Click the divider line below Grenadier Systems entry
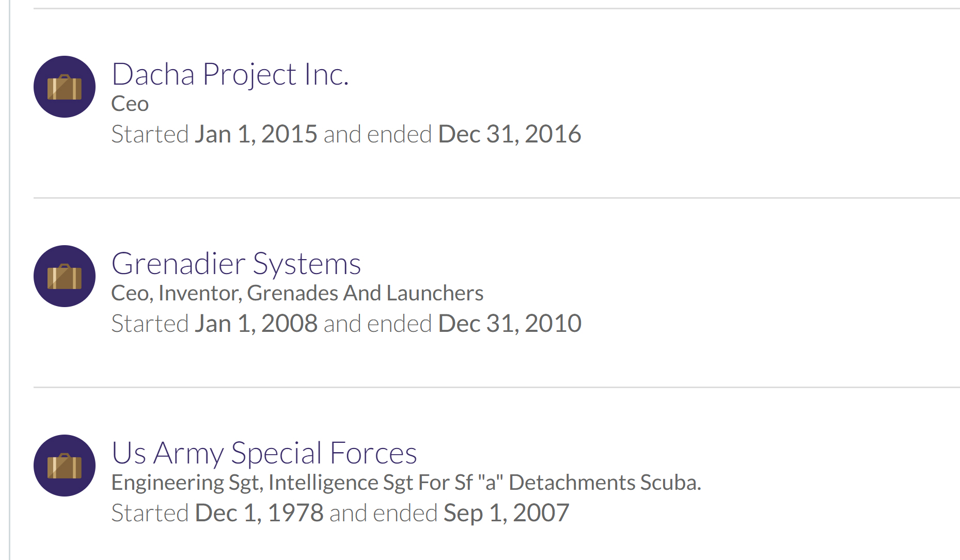 point(496,387)
